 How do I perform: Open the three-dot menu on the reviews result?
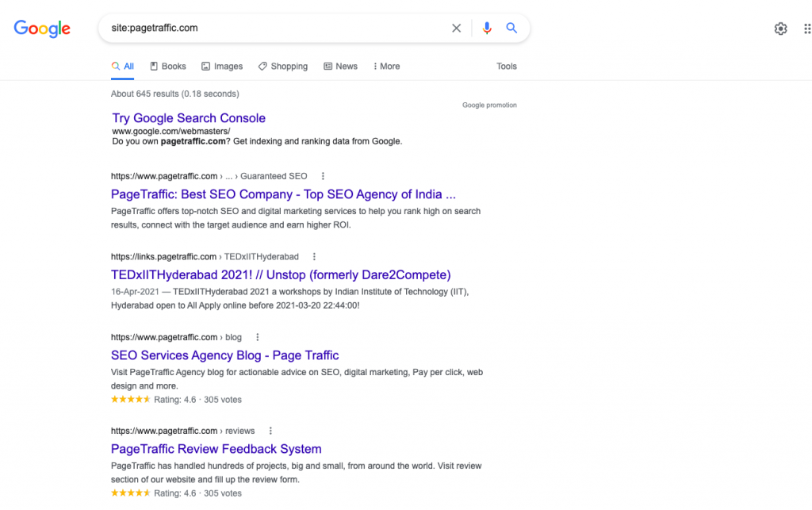coord(270,431)
